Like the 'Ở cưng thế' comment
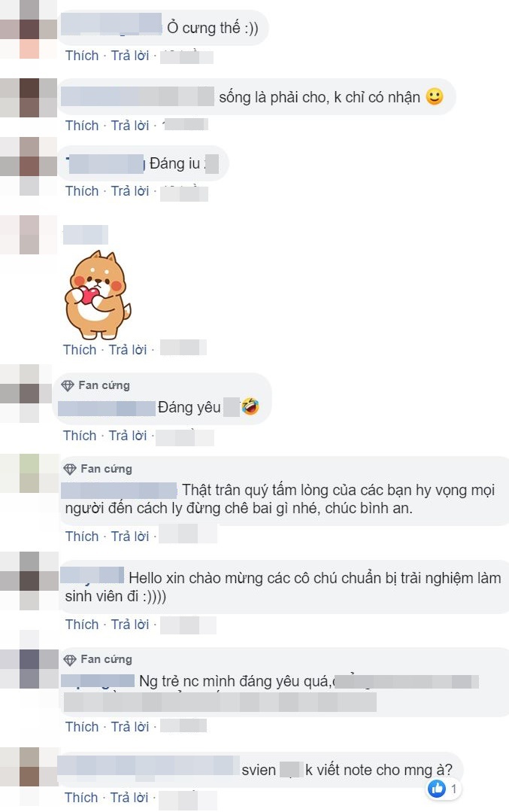The image size is (509, 812). click(x=82, y=56)
